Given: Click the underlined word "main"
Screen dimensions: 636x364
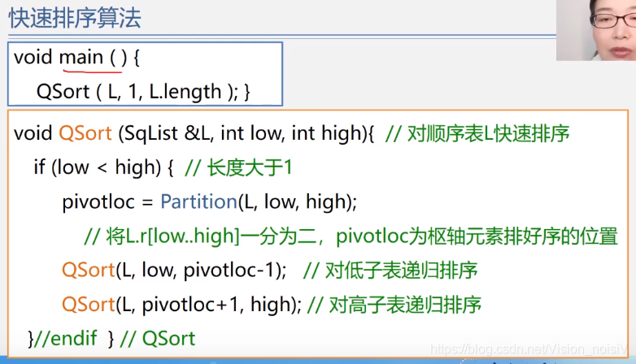Looking at the screenshot, I should (81, 57).
